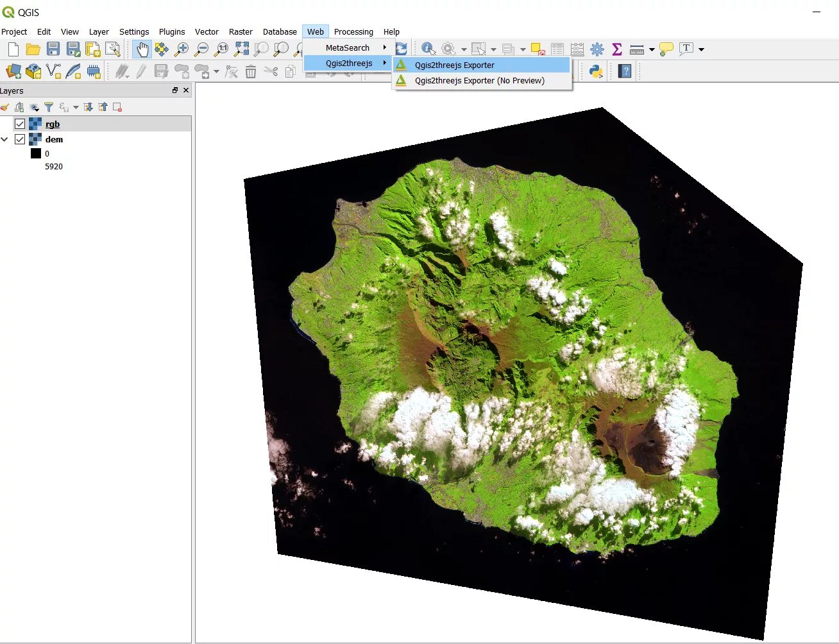Open filter legend by expression dropdown arrow
Viewport: 839px width, 644px height.
[76, 107]
